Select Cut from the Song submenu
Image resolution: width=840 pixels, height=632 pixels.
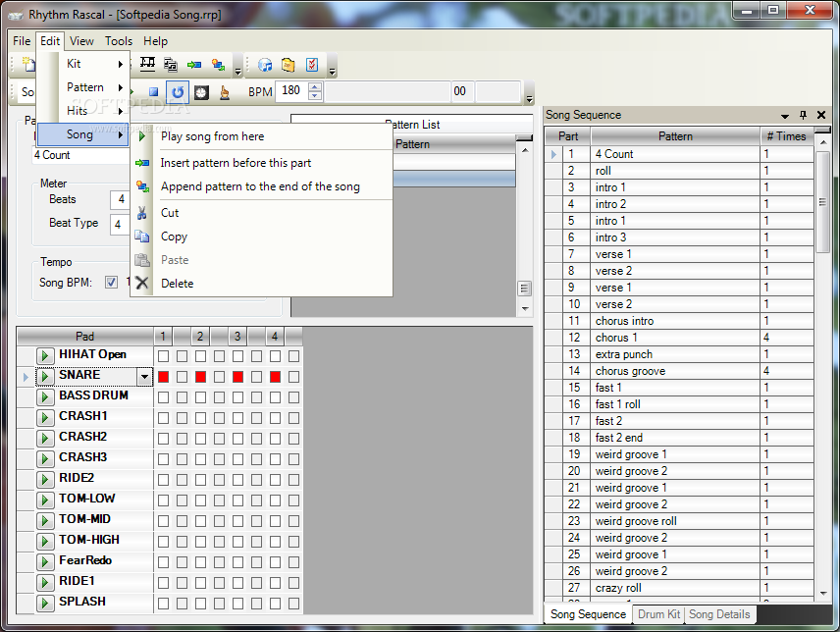click(x=261, y=213)
